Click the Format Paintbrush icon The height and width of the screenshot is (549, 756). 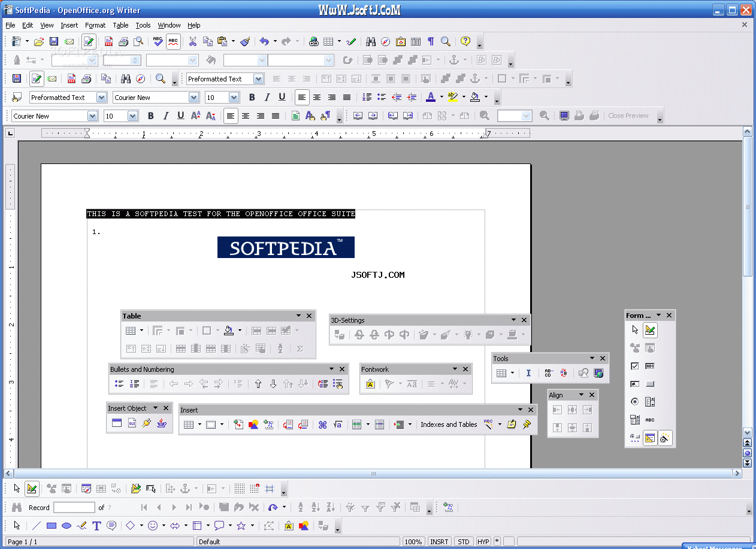pos(245,42)
